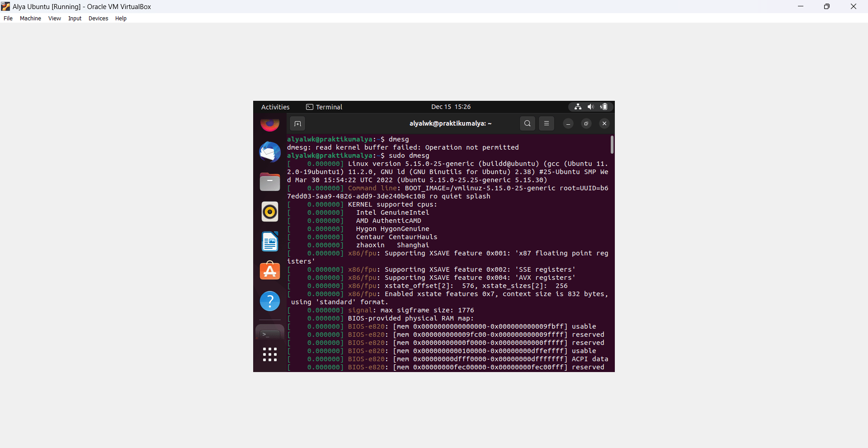Click 'signal: max sigframe size: 1776' line
Screen dimensions: 868x448
coord(381,310)
